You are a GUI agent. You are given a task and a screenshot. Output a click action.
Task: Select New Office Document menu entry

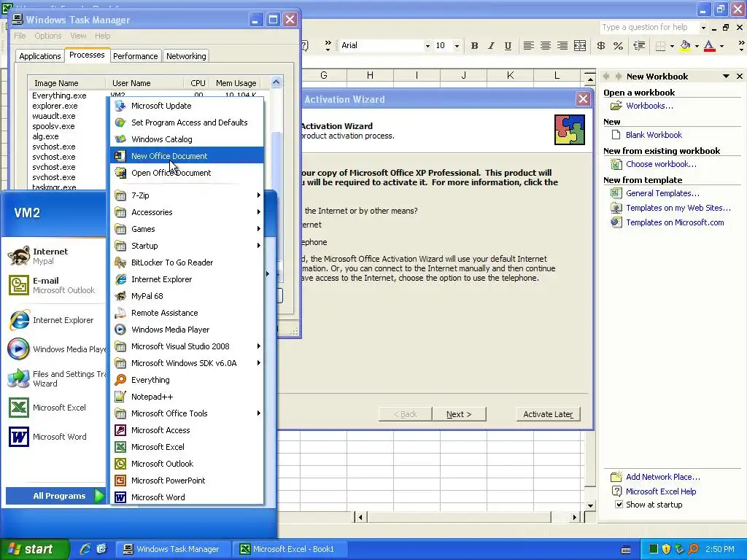click(x=187, y=156)
